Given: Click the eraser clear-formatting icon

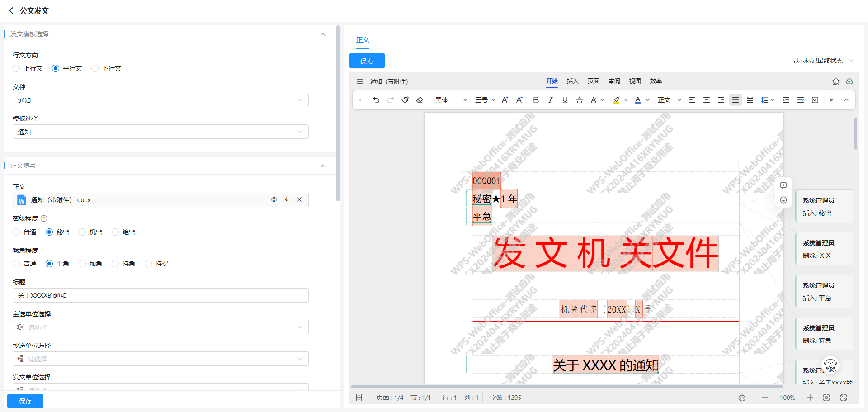Looking at the screenshot, I should 420,100.
